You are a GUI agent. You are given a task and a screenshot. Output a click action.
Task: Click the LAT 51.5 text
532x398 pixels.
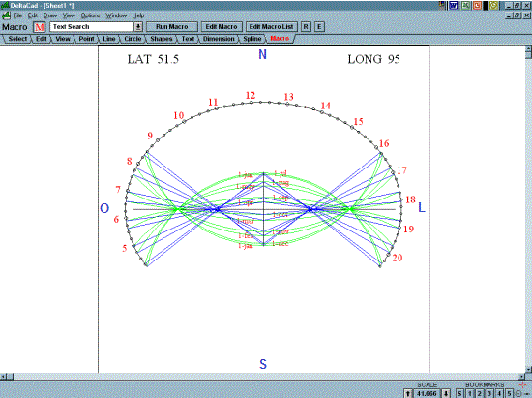(x=153, y=59)
